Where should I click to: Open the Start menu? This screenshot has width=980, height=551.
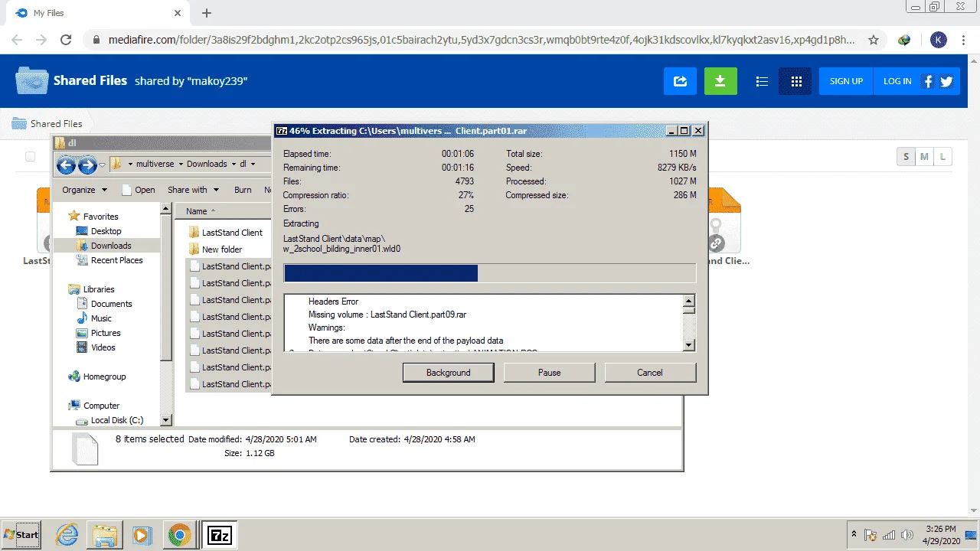[21, 535]
